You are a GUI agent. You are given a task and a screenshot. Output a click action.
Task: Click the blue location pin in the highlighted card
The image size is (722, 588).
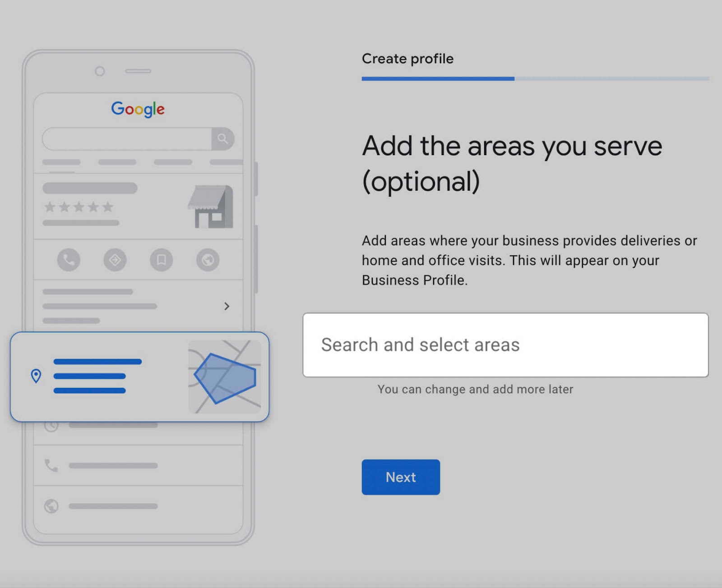[x=36, y=376]
